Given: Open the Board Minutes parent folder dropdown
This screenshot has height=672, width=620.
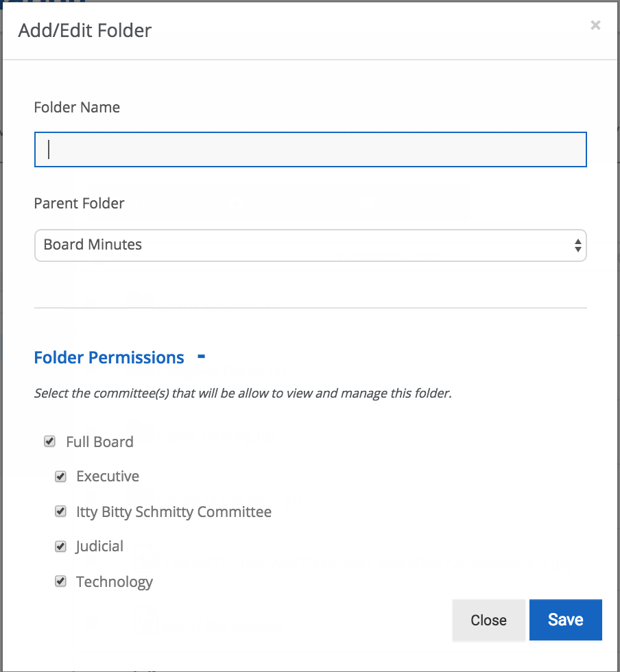Looking at the screenshot, I should [x=311, y=245].
